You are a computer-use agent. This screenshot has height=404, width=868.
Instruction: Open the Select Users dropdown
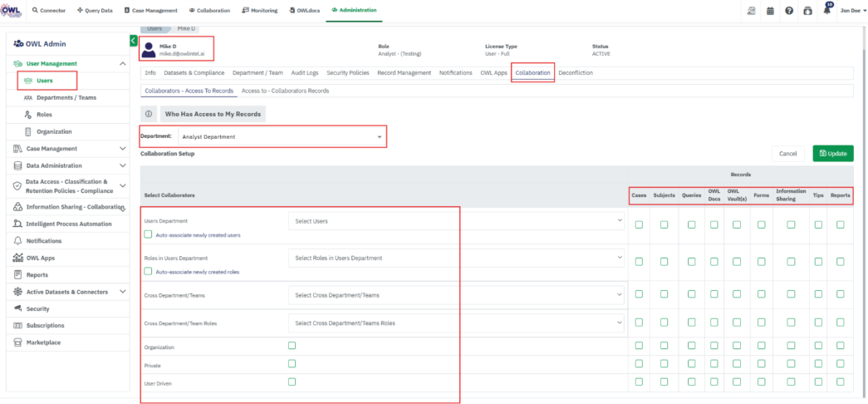[x=457, y=221]
